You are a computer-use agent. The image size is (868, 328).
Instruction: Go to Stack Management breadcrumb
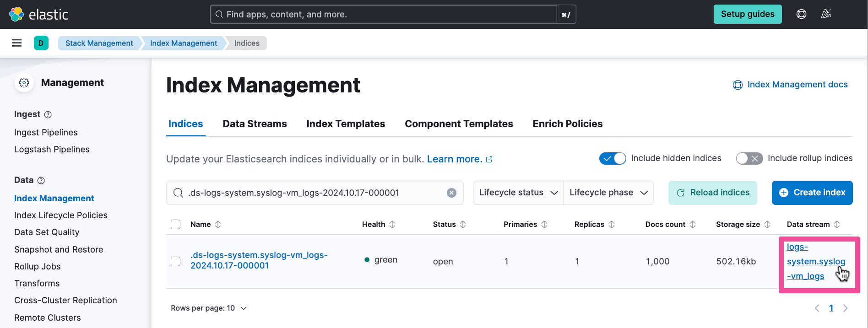point(99,43)
